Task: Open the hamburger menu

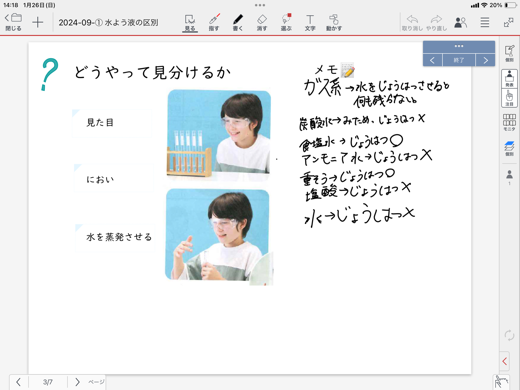Action: [485, 22]
